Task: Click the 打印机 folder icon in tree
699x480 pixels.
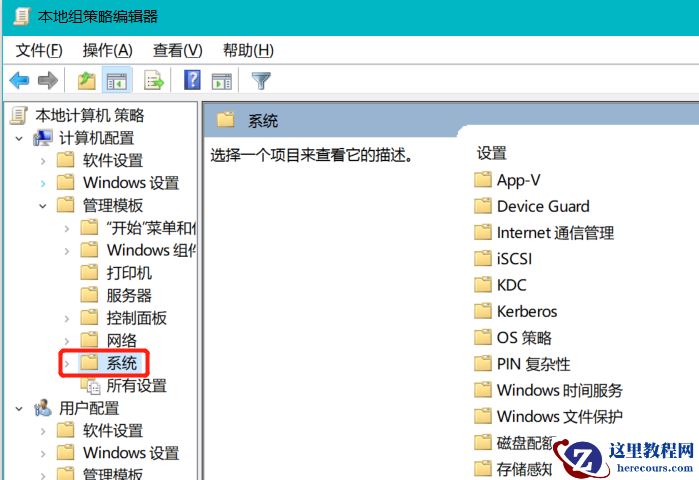Action: tap(89, 272)
